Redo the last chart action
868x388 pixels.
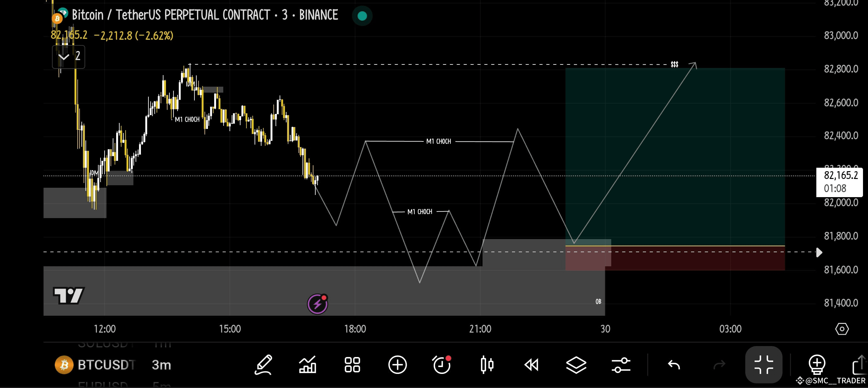click(719, 365)
